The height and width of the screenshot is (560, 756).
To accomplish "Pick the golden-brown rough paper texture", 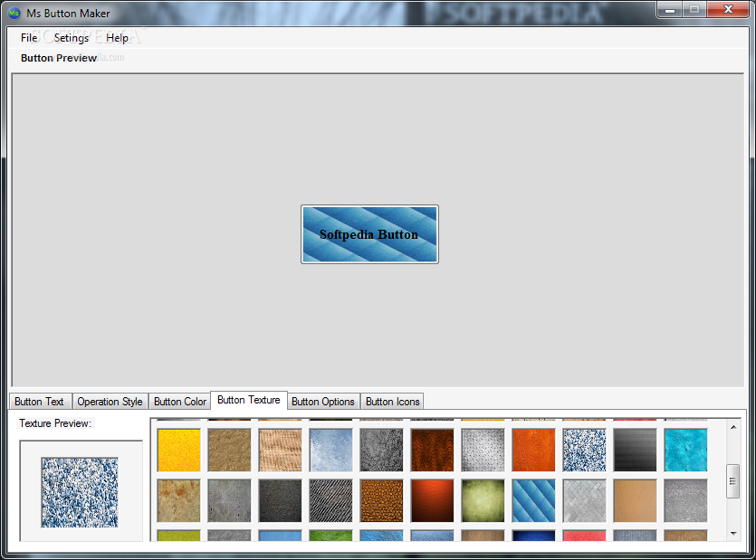I will pyautogui.click(x=229, y=451).
